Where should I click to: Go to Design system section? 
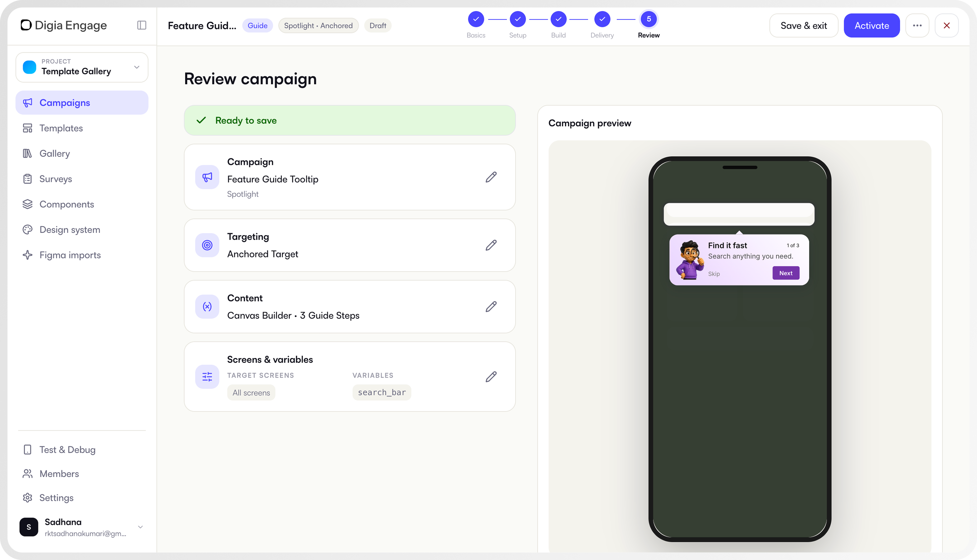82,229
